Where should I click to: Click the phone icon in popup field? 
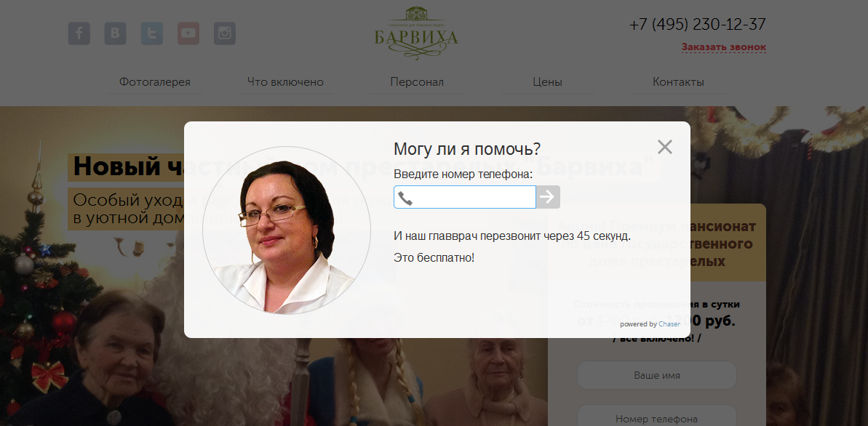[x=405, y=198]
